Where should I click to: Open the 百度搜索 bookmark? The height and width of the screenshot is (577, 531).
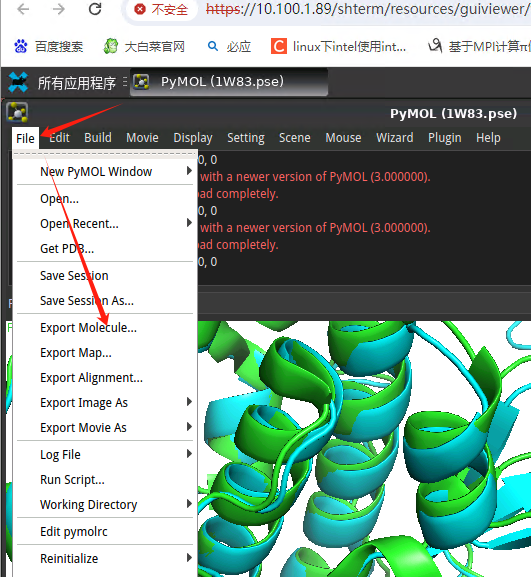click(49, 47)
